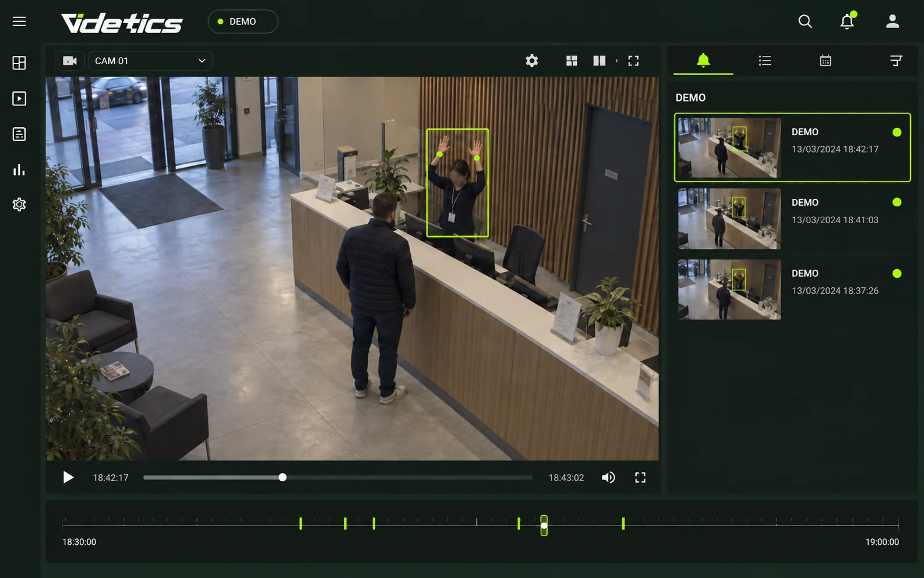The image size is (924, 578).
Task: Open the playback section in sidebar
Action: 19,98
